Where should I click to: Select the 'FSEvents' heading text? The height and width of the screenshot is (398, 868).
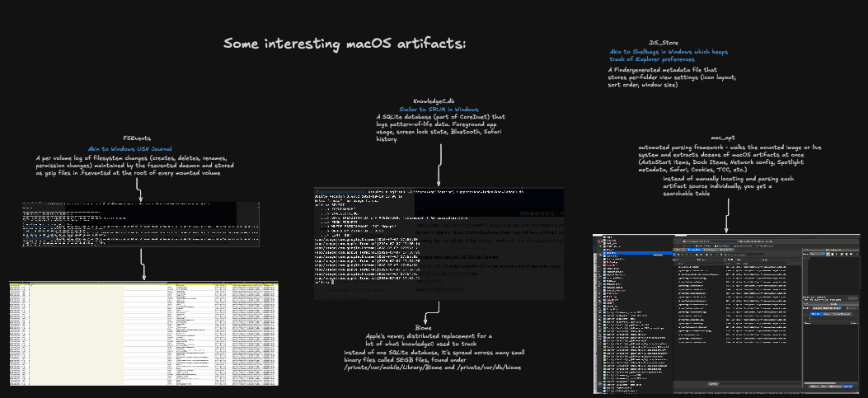click(x=137, y=138)
